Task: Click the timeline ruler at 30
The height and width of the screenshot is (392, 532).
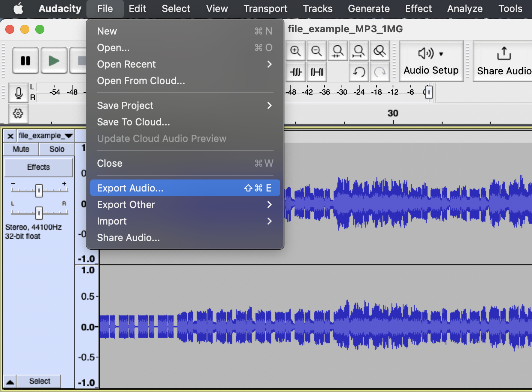Action: pyautogui.click(x=393, y=113)
